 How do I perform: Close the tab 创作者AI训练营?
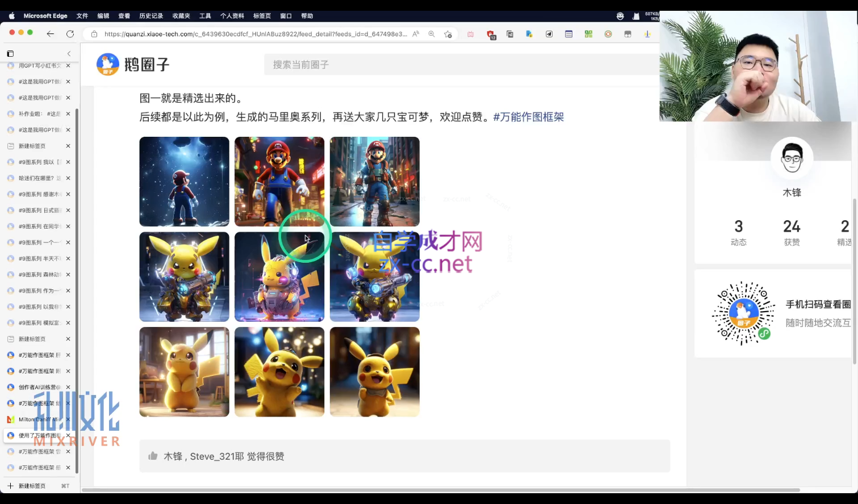pos(68,387)
